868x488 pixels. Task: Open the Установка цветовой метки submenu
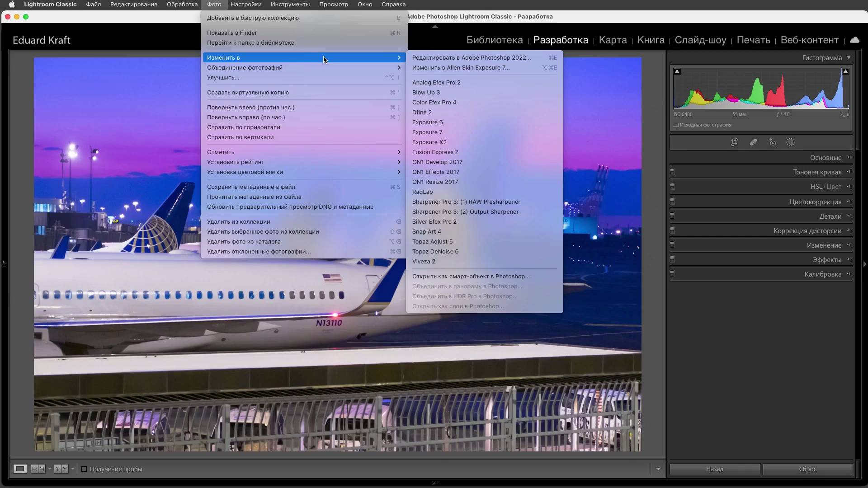tap(304, 172)
